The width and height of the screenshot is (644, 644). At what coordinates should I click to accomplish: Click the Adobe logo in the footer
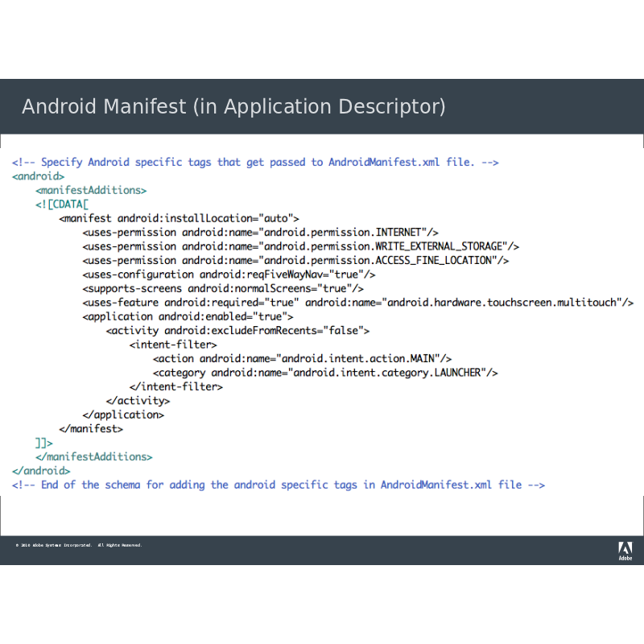pyautogui.click(x=625, y=551)
